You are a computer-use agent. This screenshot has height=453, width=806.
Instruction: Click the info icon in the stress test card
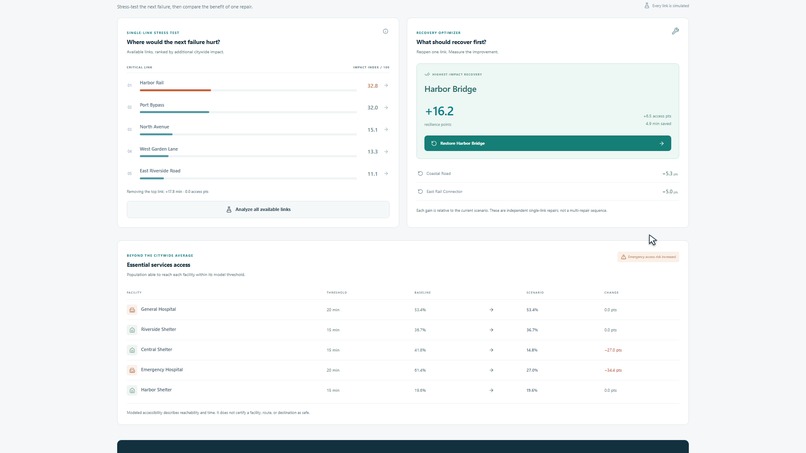tap(386, 31)
